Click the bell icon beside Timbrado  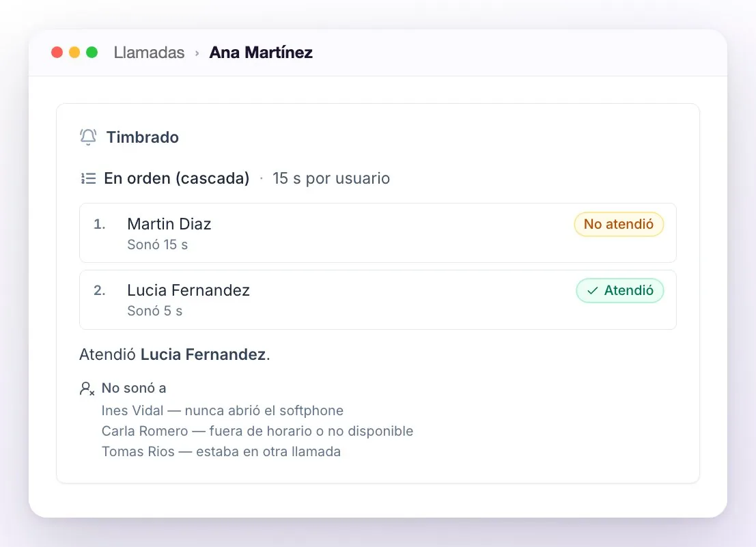pyautogui.click(x=88, y=137)
